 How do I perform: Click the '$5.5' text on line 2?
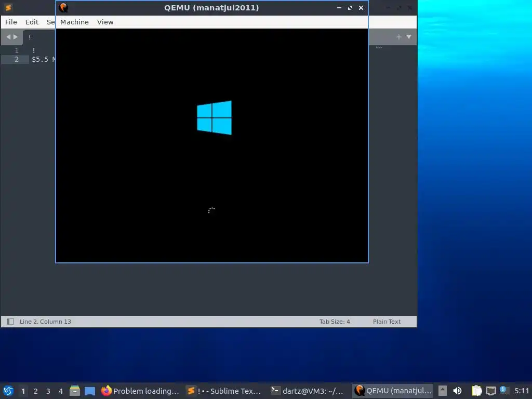click(40, 59)
